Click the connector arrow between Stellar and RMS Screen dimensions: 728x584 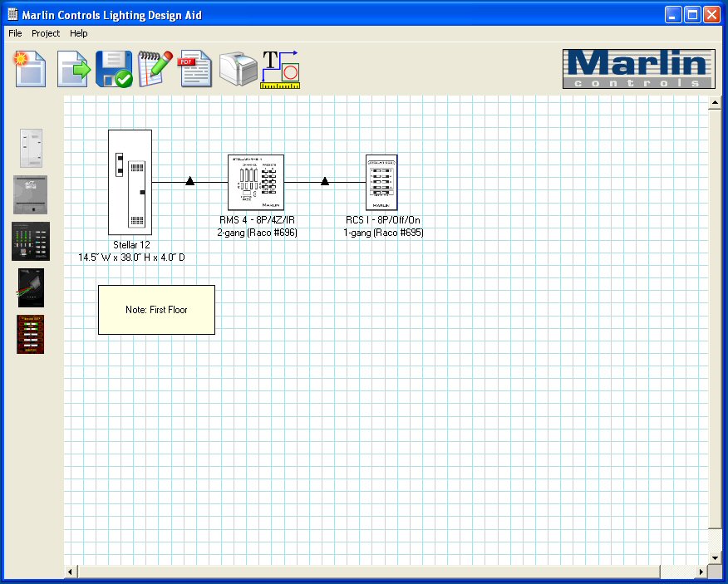point(189,181)
